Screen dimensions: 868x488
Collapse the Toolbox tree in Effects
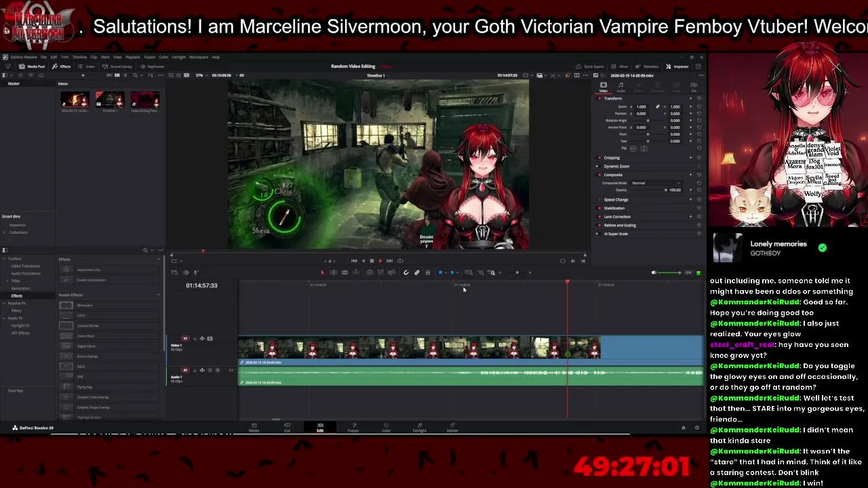click(5, 259)
